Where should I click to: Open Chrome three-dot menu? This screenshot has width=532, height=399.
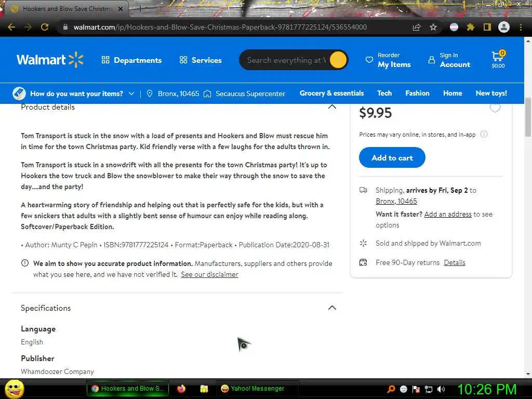[x=521, y=27]
